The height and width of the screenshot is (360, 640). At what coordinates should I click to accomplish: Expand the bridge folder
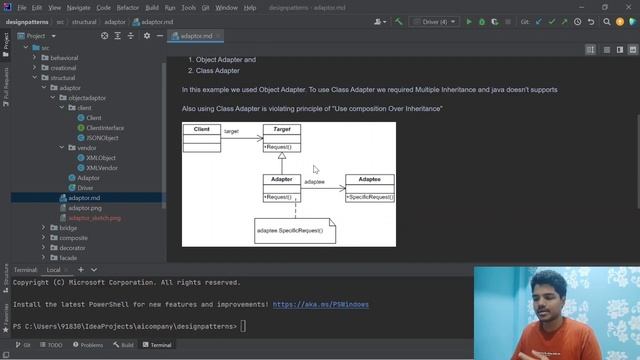coord(44,228)
